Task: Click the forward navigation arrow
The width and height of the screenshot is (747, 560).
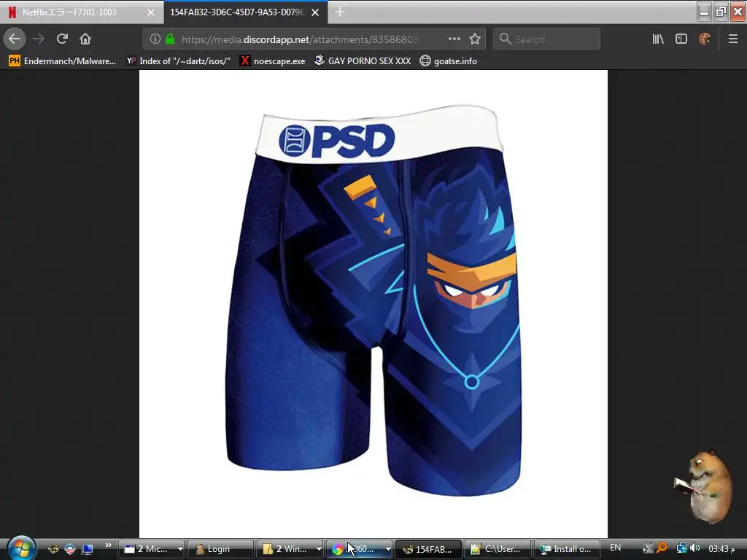Action: coord(39,39)
